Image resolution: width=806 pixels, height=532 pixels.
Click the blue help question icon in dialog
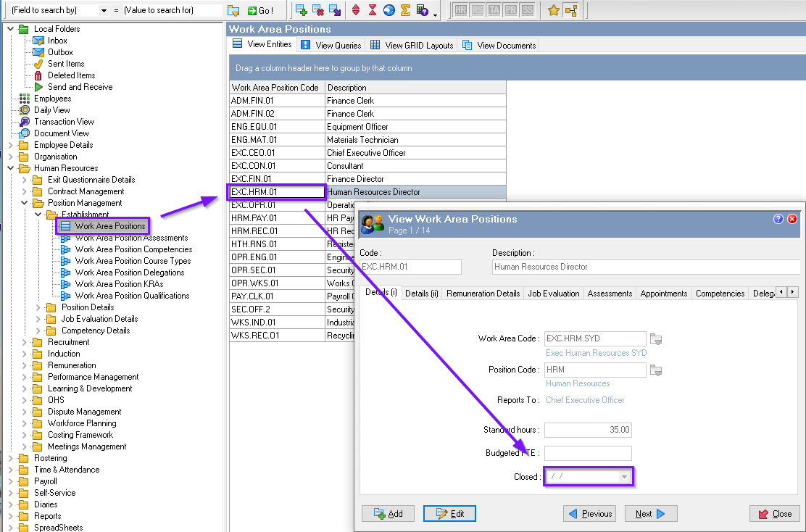[778, 219]
